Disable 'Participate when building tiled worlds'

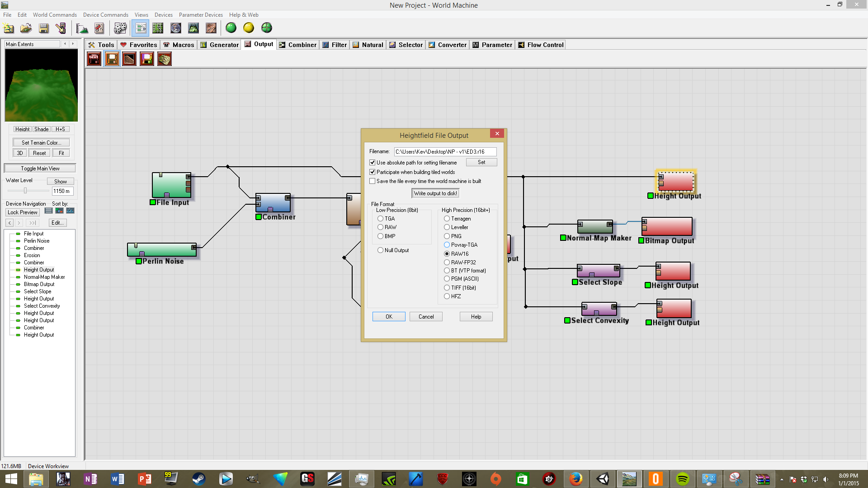tap(373, 172)
